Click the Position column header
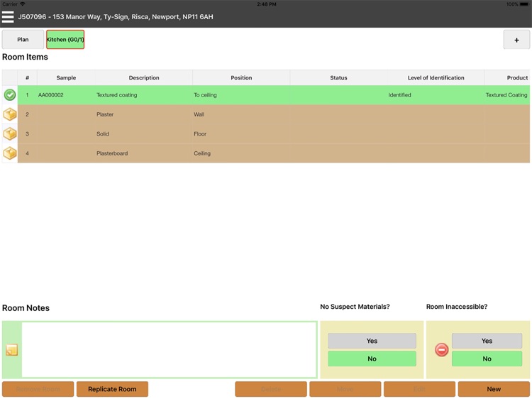532x399 pixels. point(241,78)
